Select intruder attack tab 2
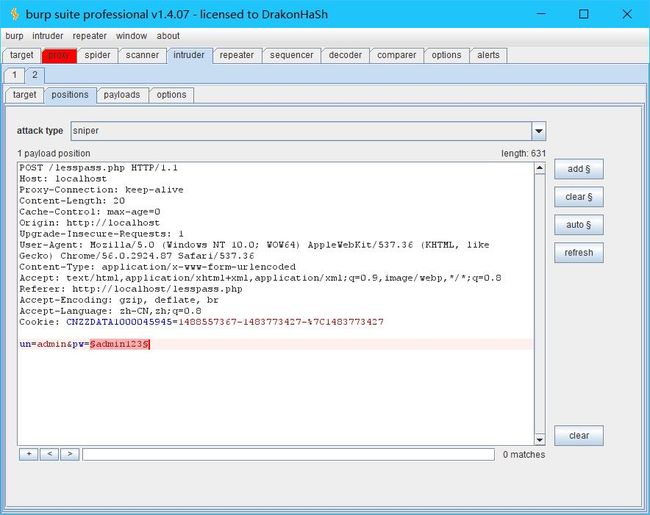Viewport: 650px width, 515px height. 35,75
